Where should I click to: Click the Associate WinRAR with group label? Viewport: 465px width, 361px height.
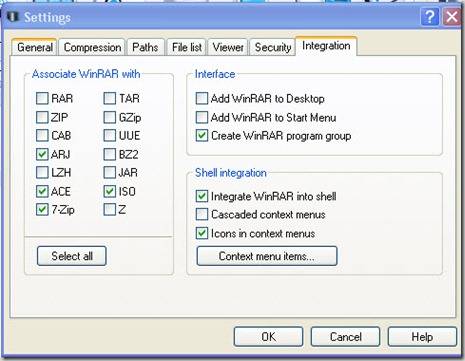[x=86, y=74]
